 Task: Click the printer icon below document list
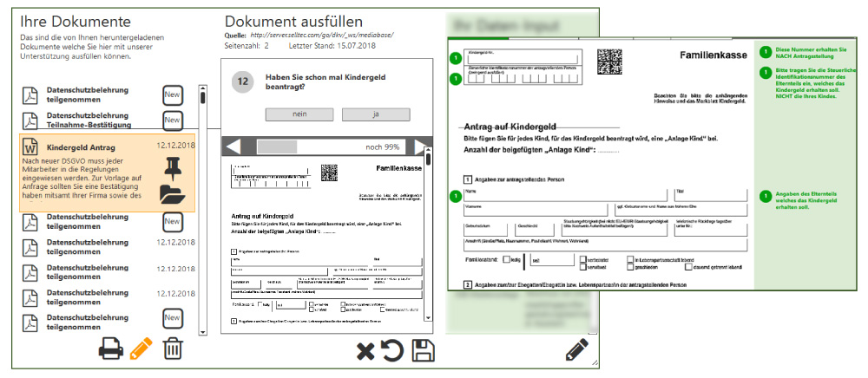pyautogui.click(x=109, y=349)
